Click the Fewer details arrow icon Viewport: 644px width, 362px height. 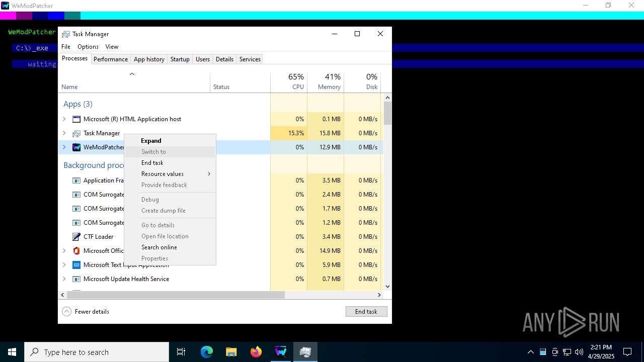coord(66,312)
